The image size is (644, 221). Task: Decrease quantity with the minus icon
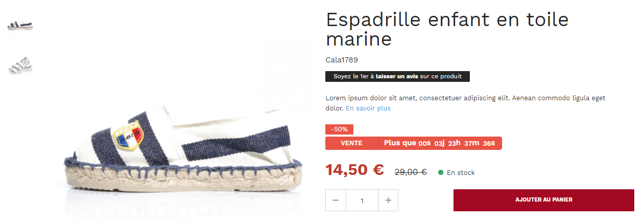coord(336,200)
